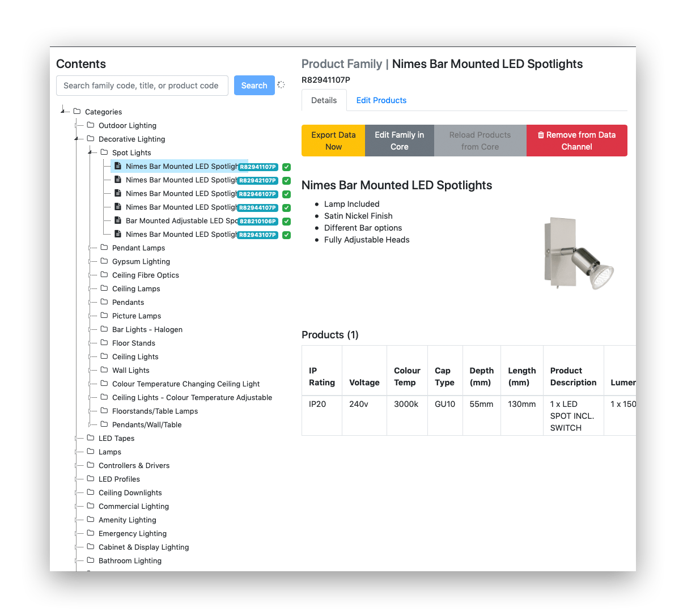The image size is (683, 616).
Task: Toggle the green check for R82944107P
Action: (x=287, y=208)
